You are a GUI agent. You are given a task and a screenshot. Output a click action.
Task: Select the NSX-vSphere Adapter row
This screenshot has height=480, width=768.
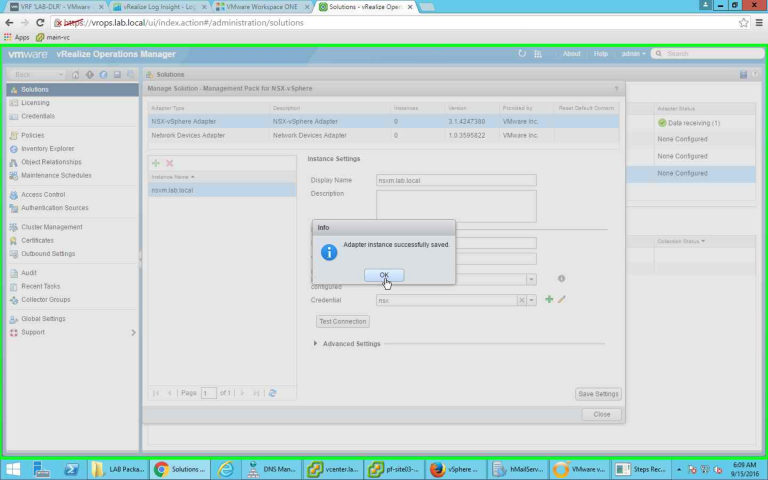pyautogui.click(x=383, y=121)
